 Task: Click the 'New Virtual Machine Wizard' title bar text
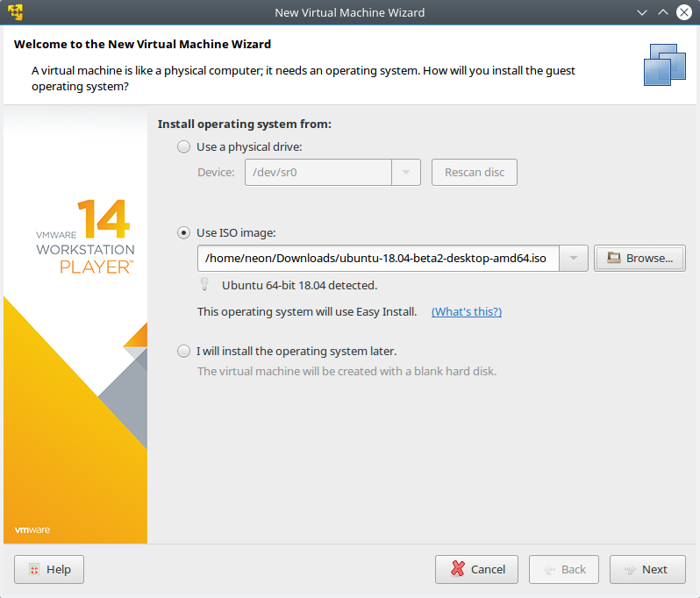[349, 12]
